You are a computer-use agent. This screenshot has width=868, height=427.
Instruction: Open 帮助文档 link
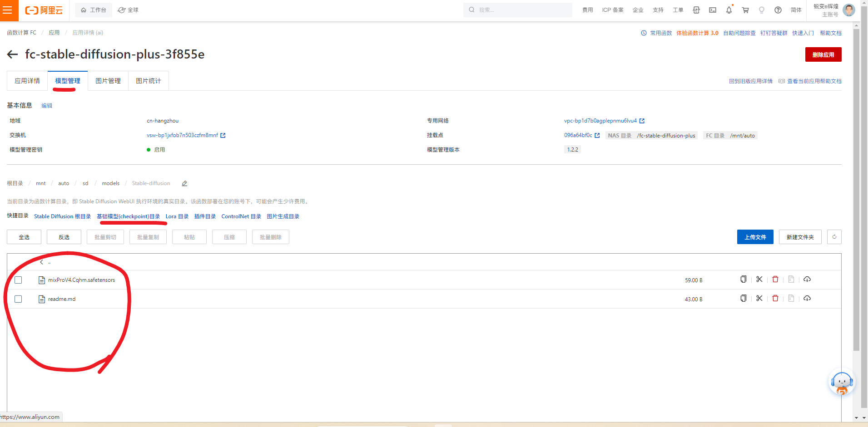[x=831, y=33]
